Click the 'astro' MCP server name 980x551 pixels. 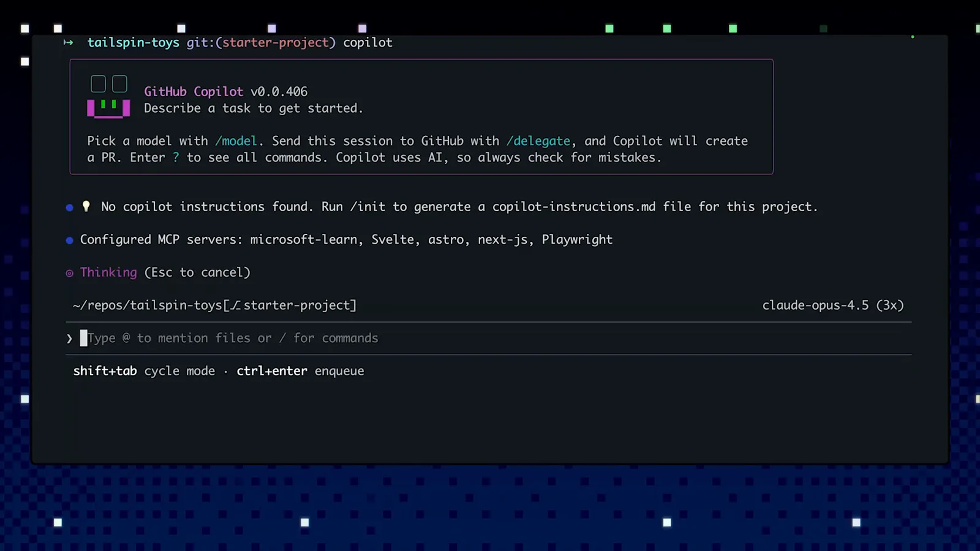(x=446, y=239)
